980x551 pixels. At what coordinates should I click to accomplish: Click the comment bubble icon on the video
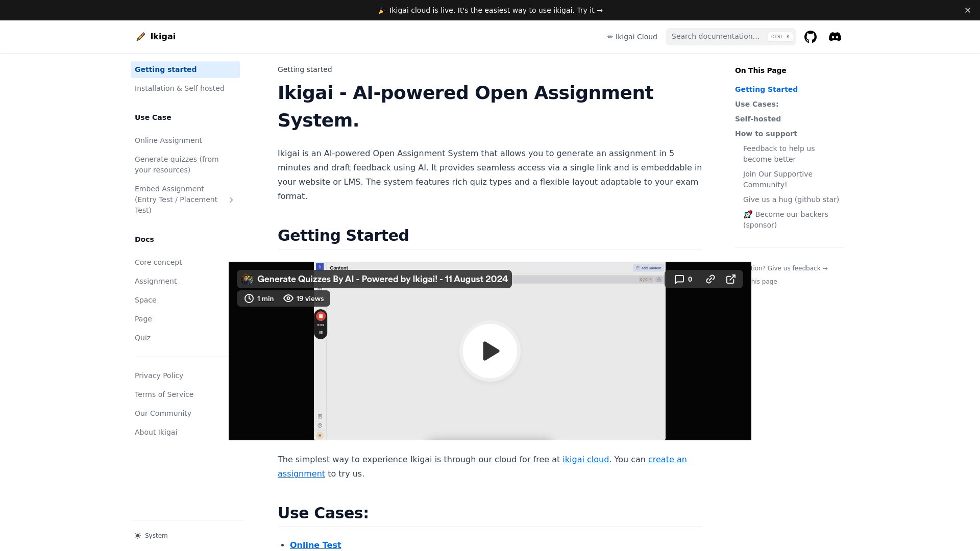pyautogui.click(x=680, y=279)
